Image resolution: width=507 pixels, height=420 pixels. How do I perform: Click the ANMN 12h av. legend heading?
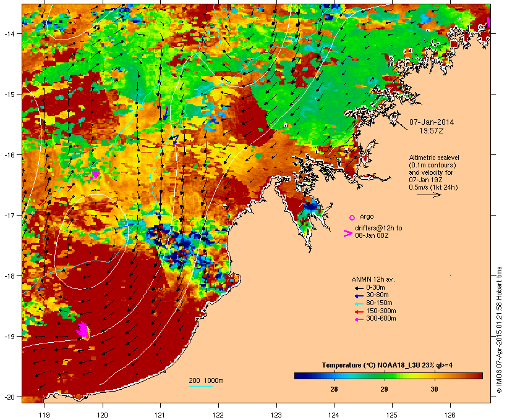(373, 279)
